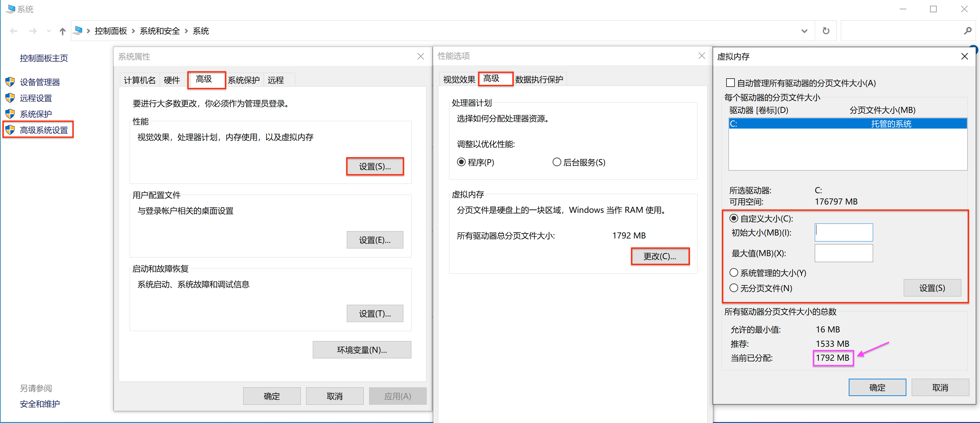Click the Advanced System Settings shield icon (高级系统设置)
The image size is (980, 423).
click(10, 130)
